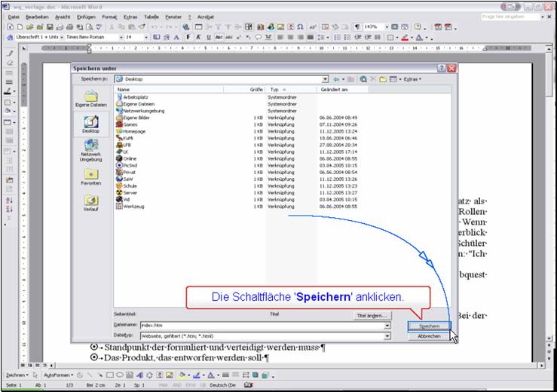This screenshot has width=557, height=392.
Task: Open the Dateiname dropdown arrow
Action: coord(387,326)
